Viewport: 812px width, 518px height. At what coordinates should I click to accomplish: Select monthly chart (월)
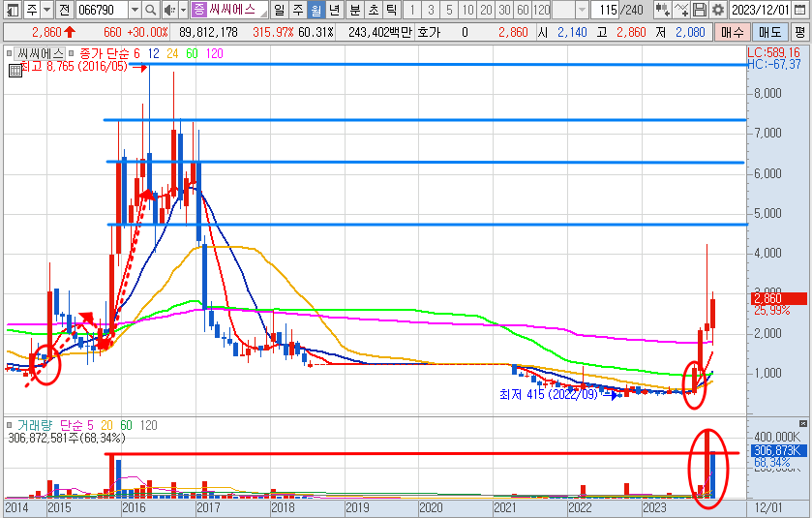point(316,10)
